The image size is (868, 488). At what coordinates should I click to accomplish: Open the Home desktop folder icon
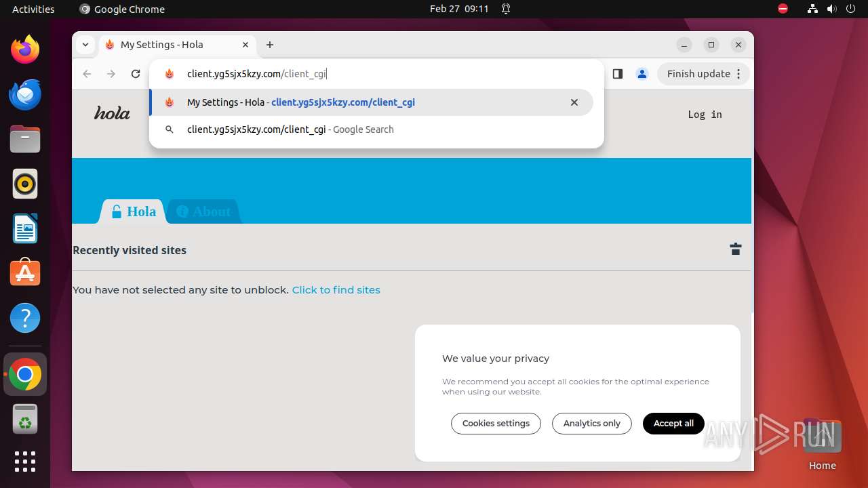tap(822, 444)
